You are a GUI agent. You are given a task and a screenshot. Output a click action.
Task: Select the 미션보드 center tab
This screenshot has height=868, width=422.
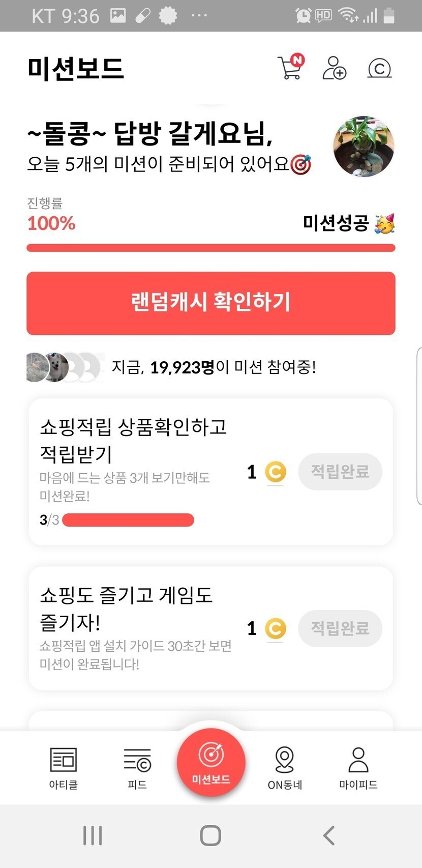click(x=211, y=763)
